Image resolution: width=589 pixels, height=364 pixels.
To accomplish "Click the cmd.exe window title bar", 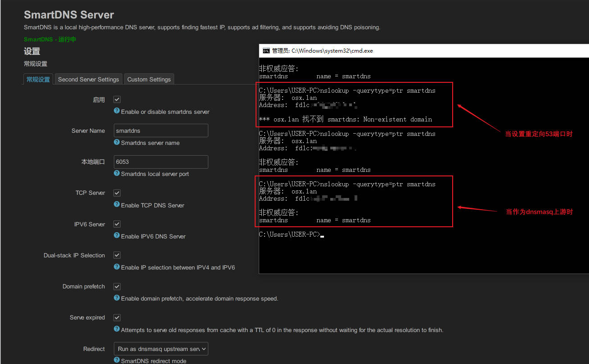I will (x=424, y=51).
